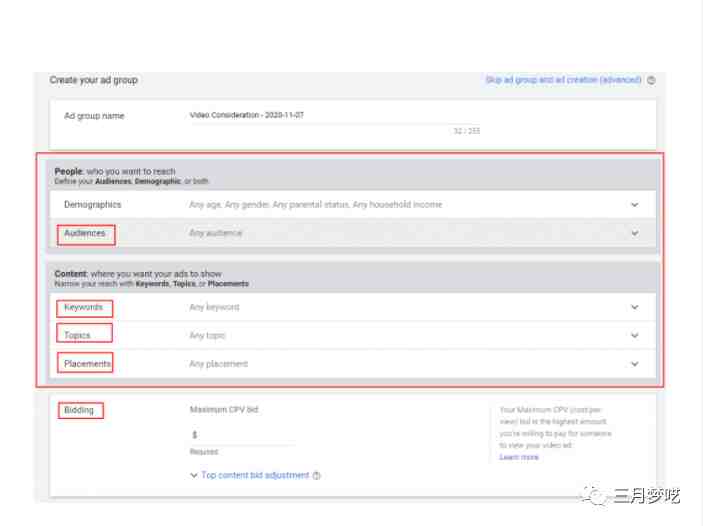Select the Demographics label
703x526 pixels.
(x=93, y=204)
